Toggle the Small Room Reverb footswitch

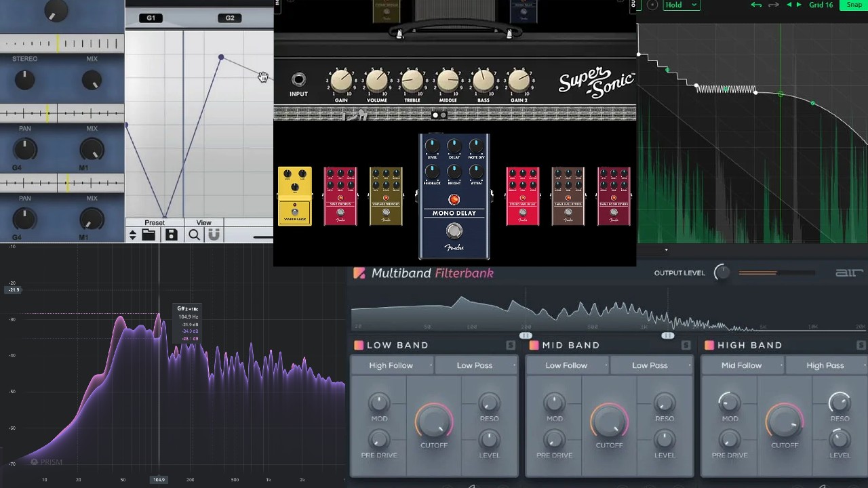point(614,212)
